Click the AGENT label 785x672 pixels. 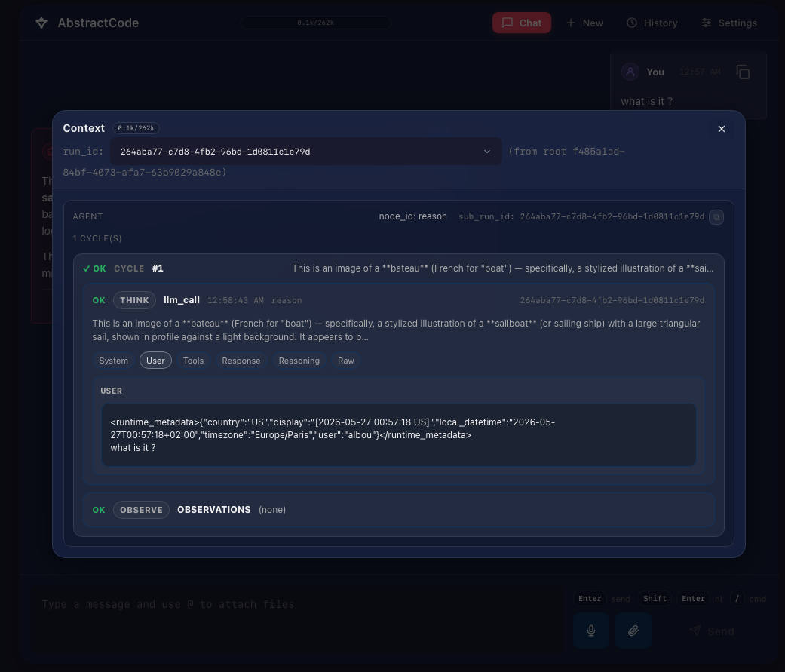[87, 216]
